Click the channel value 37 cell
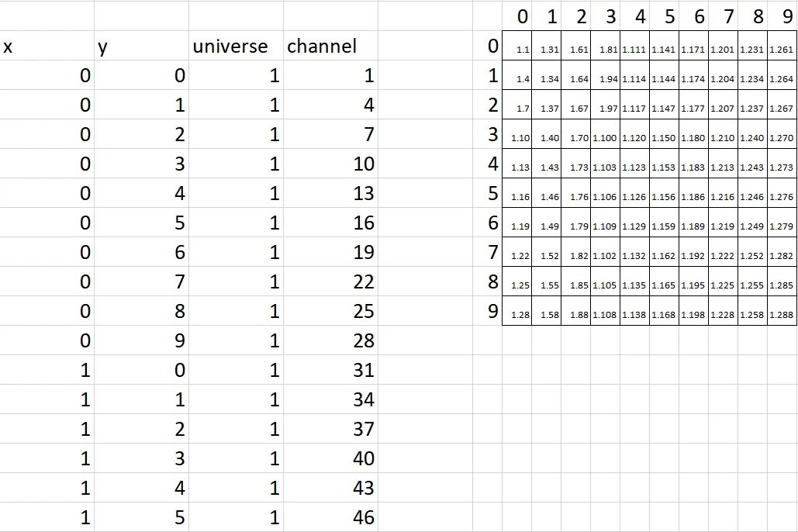The image size is (798, 532). click(330, 429)
